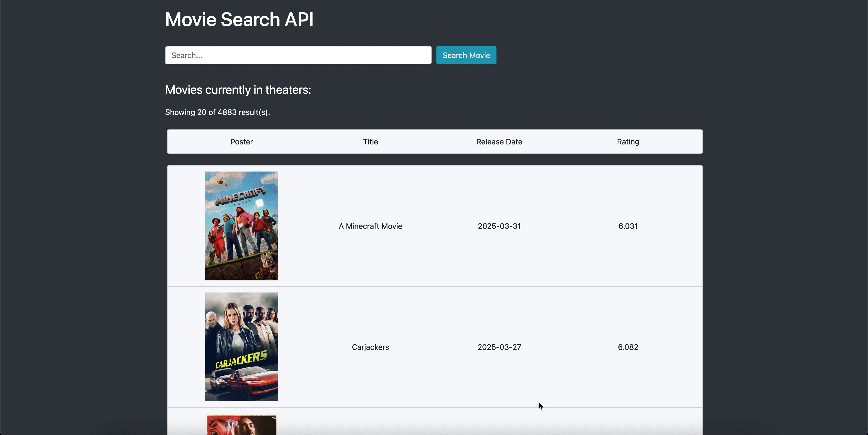Viewport: 868px width, 435px height.
Task: Click the Title column header
Action: pos(370,142)
